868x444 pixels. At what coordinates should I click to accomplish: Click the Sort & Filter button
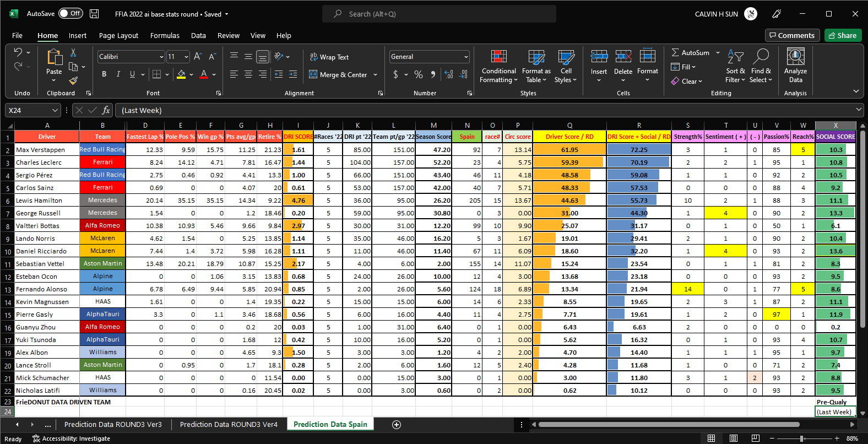(735, 66)
